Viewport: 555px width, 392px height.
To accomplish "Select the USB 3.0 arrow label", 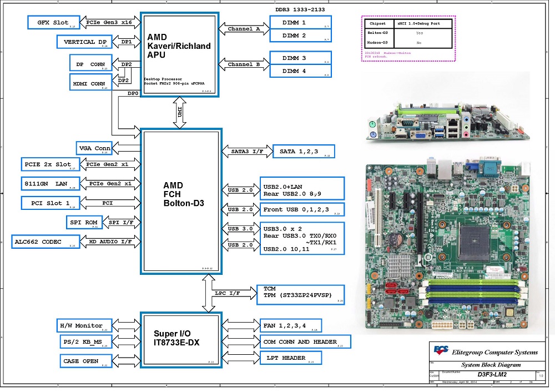I will (x=240, y=229).
